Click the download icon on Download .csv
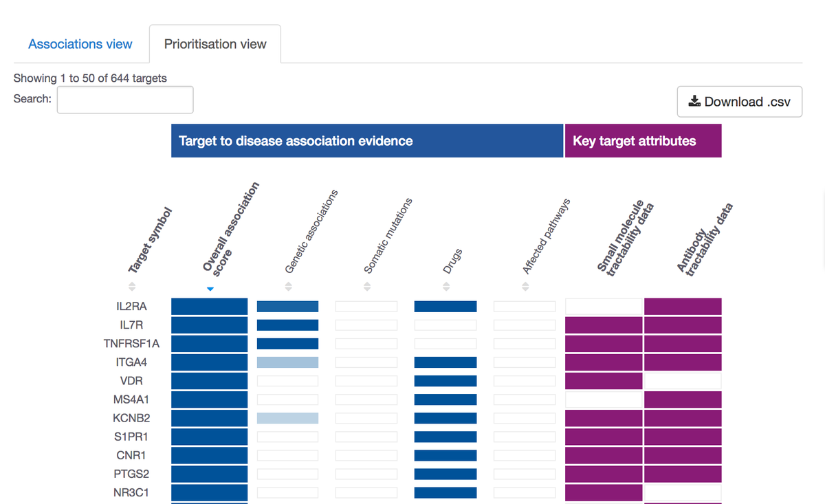Image resolution: width=825 pixels, height=504 pixels. click(x=694, y=101)
